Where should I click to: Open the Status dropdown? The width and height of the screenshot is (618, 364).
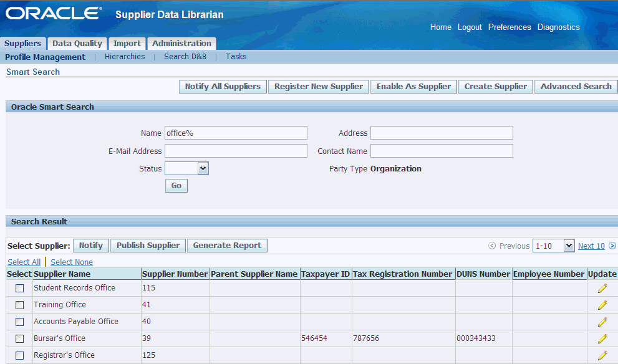(186, 169)
